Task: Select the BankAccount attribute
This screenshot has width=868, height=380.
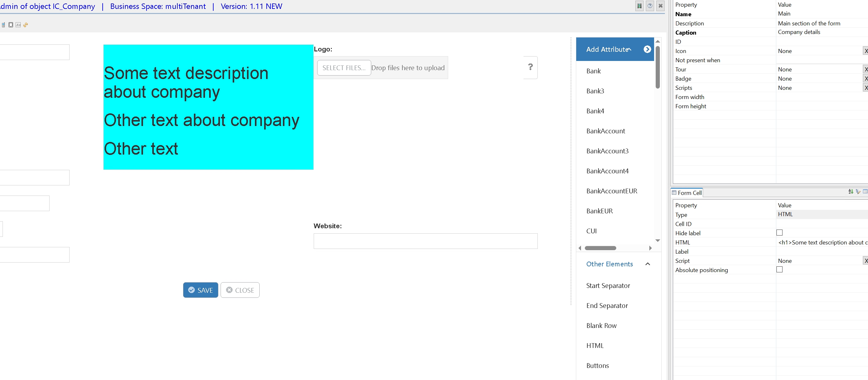Action: pos(605,131)
